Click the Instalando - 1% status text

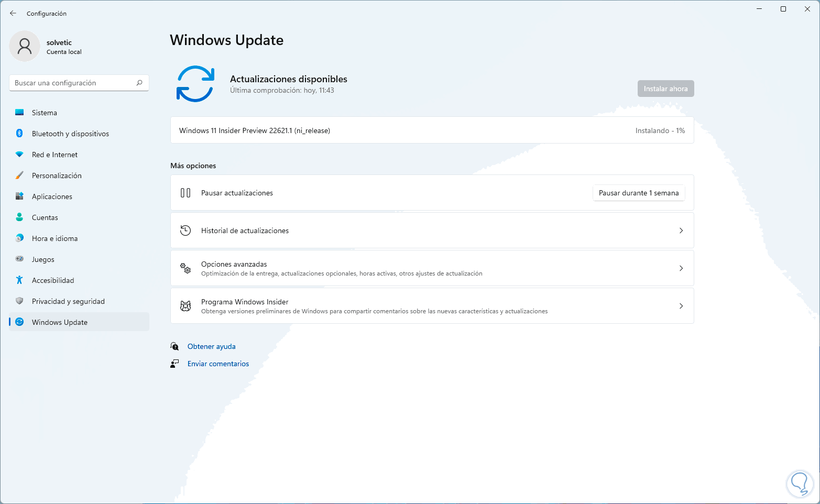(660, 130)
